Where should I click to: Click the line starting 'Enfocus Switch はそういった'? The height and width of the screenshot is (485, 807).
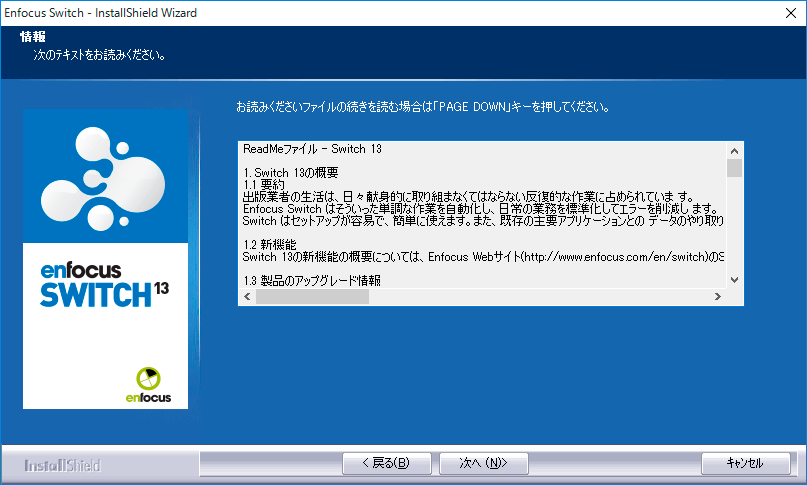[x=481, y=209]
